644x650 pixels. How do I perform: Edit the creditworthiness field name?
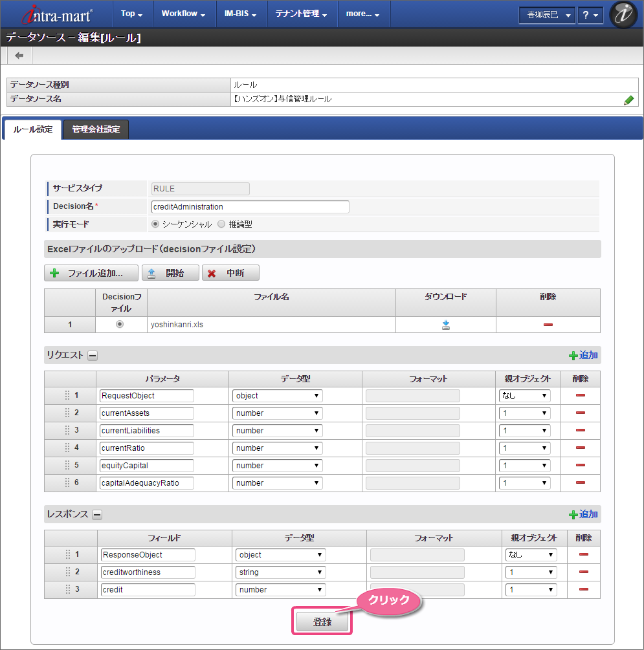tap(148, 572)
